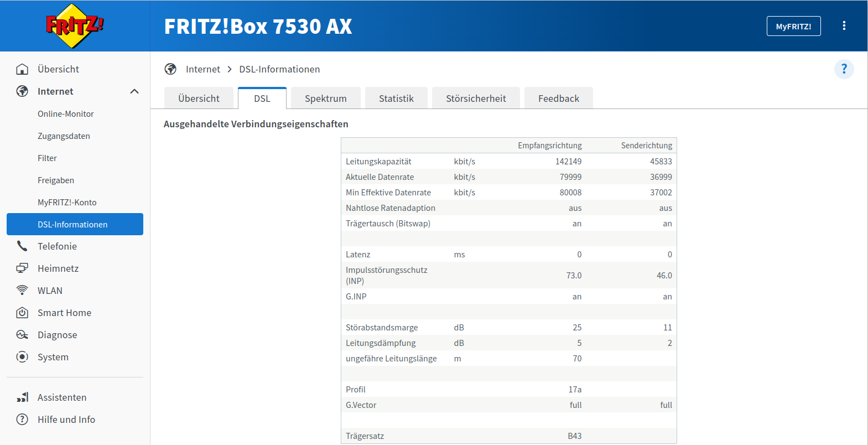Screen dimensions: 868x445
Task: Click the breadcrumb globe icon
Action: point(170,69)
